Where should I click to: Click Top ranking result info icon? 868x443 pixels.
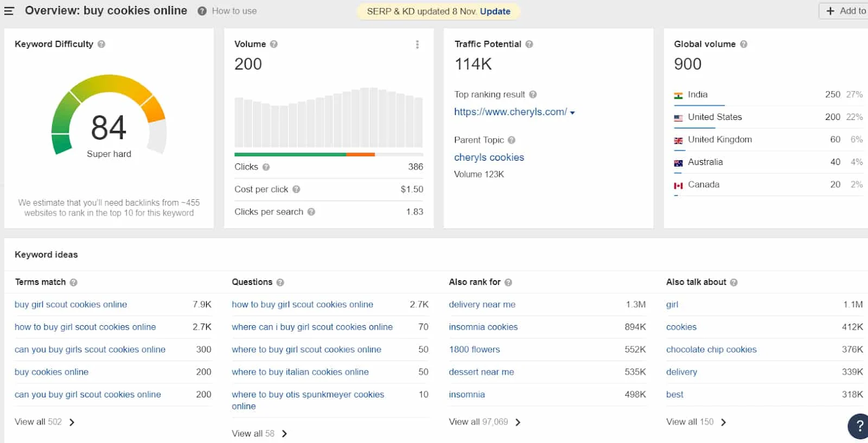[x=533, y=94]
